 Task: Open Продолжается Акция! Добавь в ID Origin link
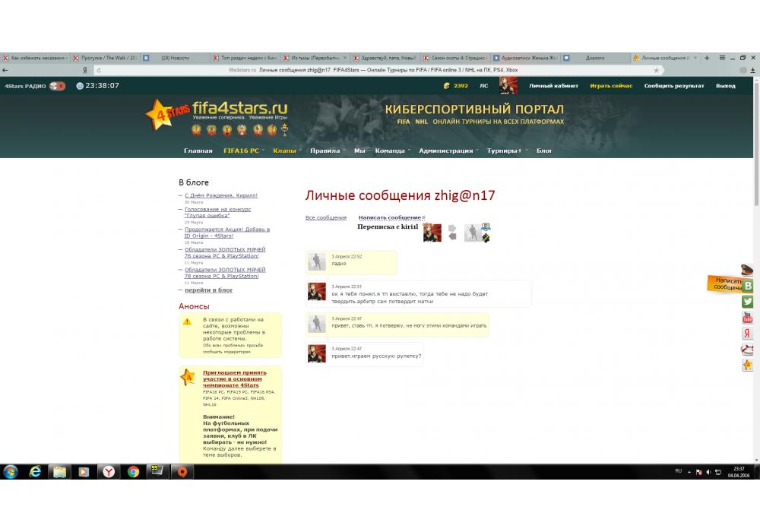pos(226,233)
